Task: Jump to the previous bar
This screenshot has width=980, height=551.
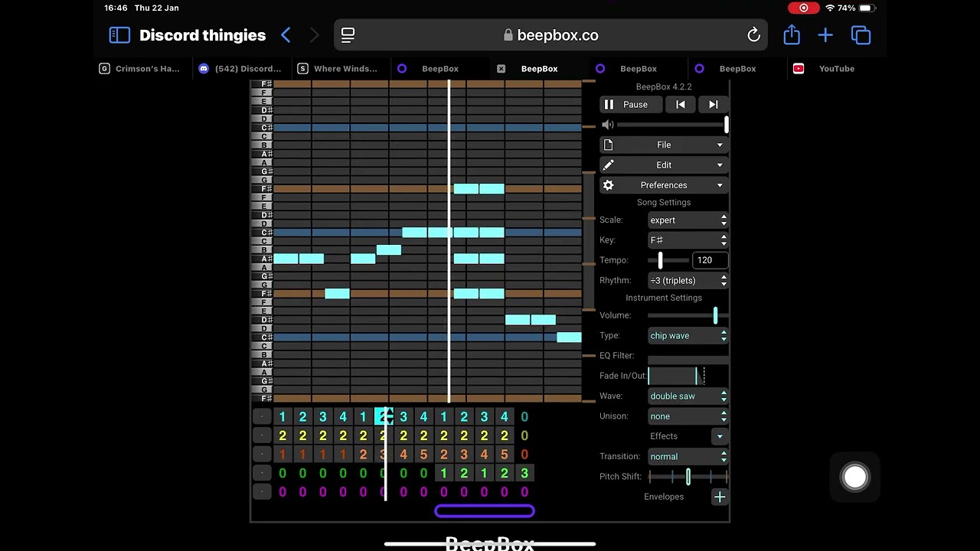Action: point(680,105)
